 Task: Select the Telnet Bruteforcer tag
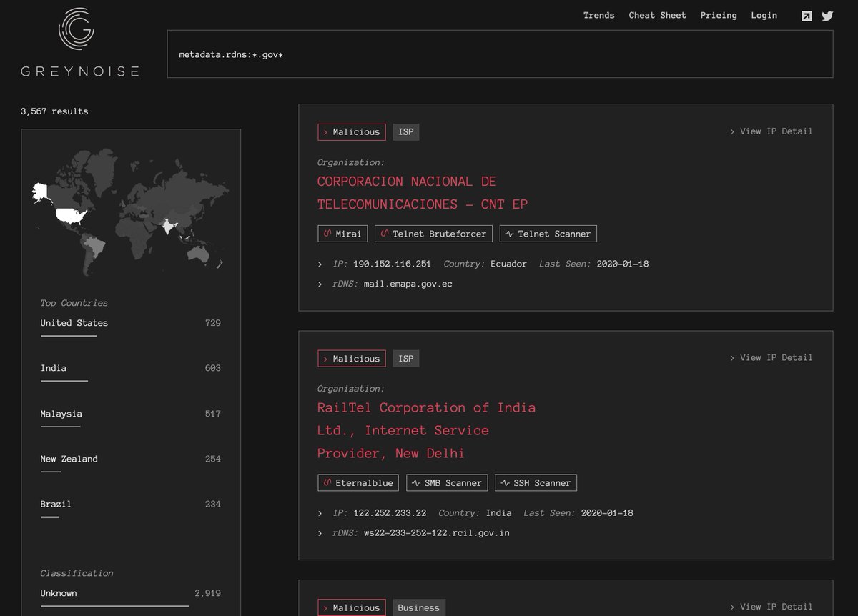[433, 234]
